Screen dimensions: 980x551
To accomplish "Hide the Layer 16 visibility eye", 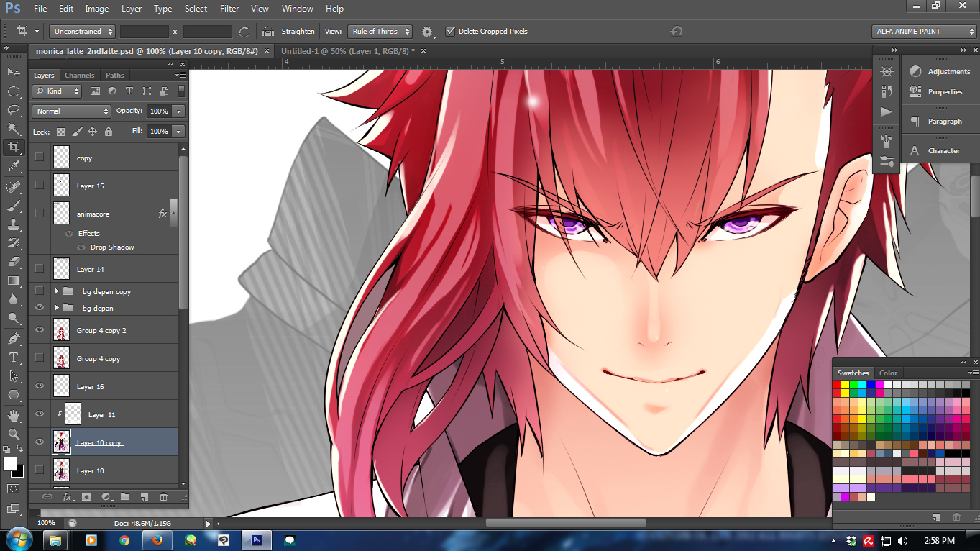I will coord(40,386).
